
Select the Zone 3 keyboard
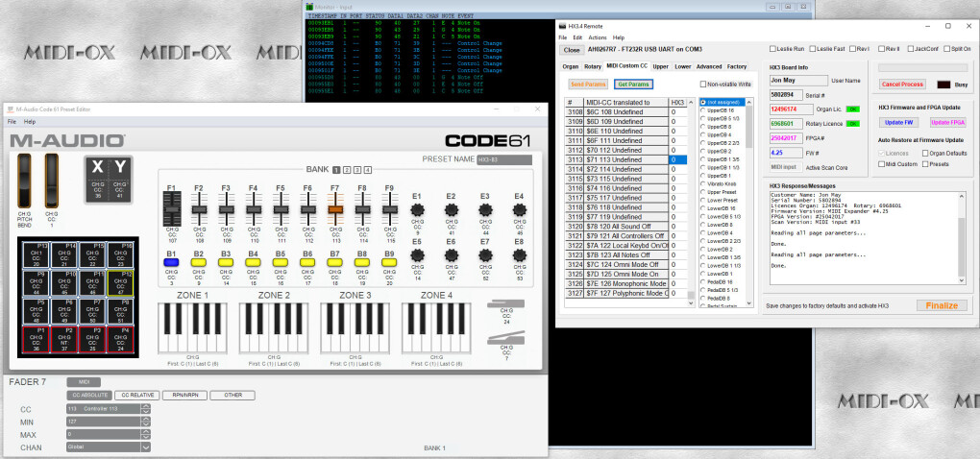[355, 328]
